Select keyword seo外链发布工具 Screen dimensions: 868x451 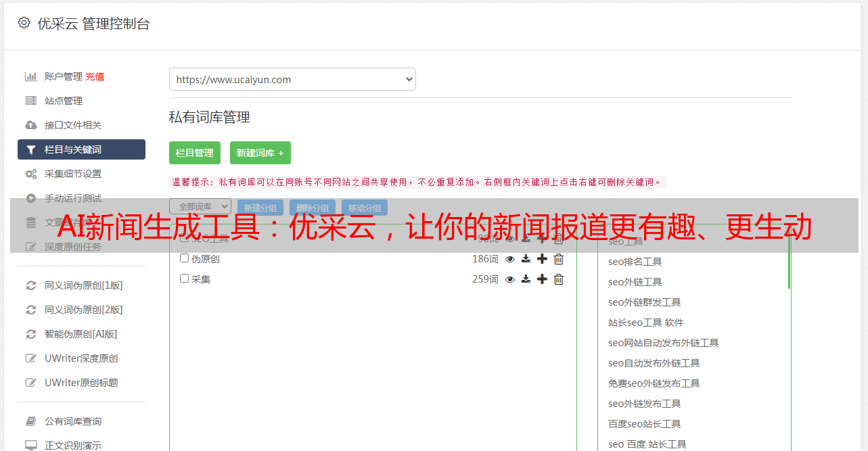click(644, 404)
